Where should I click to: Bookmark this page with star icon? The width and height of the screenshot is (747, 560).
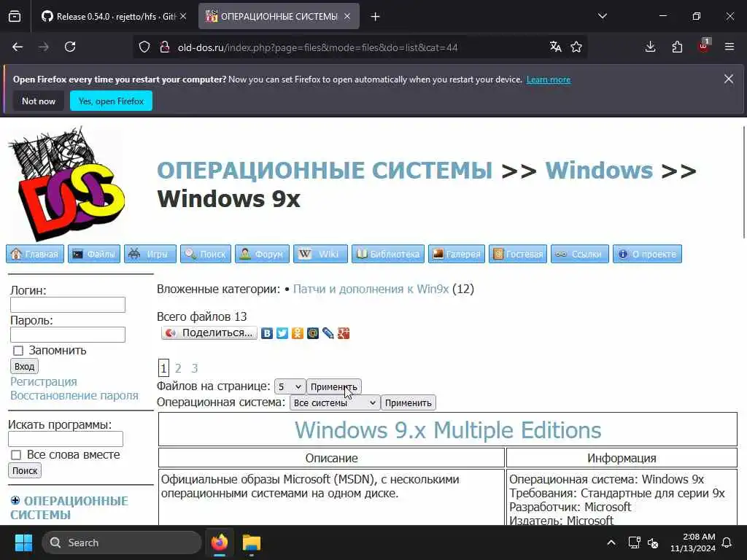click(x=576, y=47)
